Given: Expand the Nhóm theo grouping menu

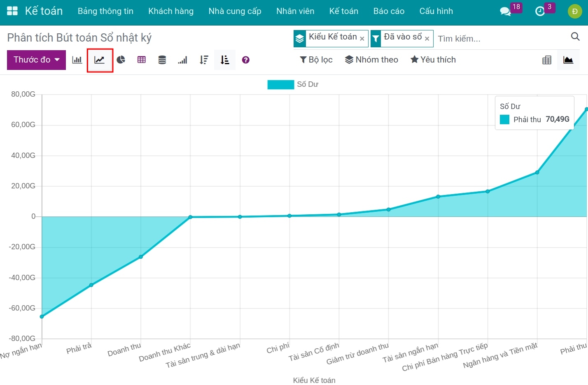Looking at the screenshot, I should click(371, 60).
